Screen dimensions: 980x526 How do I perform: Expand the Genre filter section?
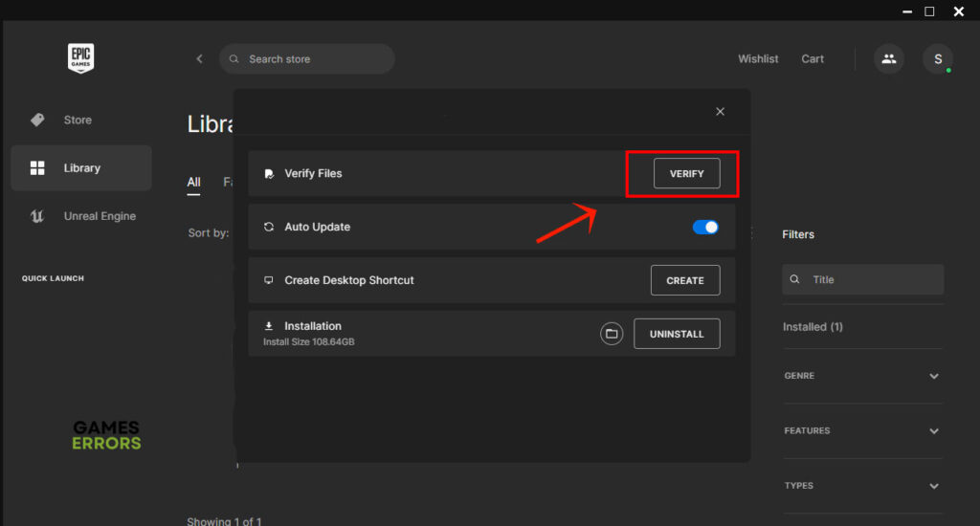click(x=933, y=376)
